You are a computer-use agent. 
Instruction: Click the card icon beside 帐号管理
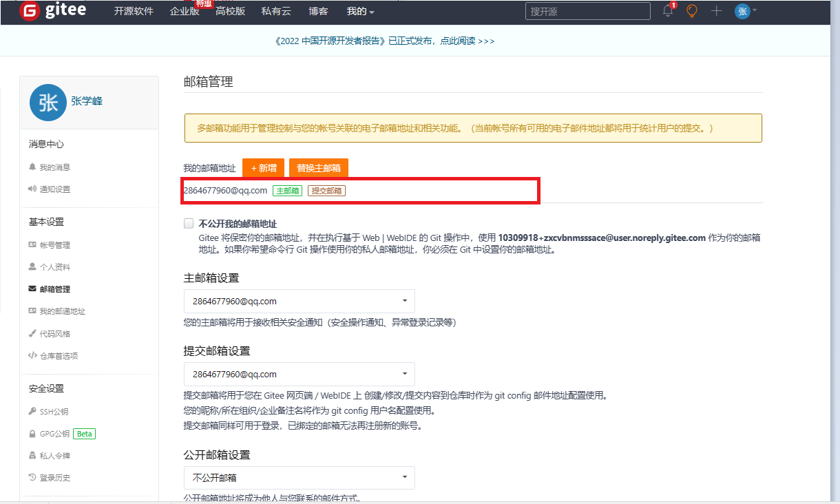pyautogui.click(x=32, y=245)
